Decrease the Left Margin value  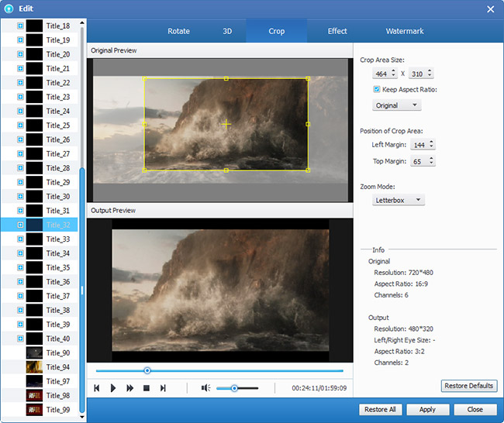coord(431,147)
